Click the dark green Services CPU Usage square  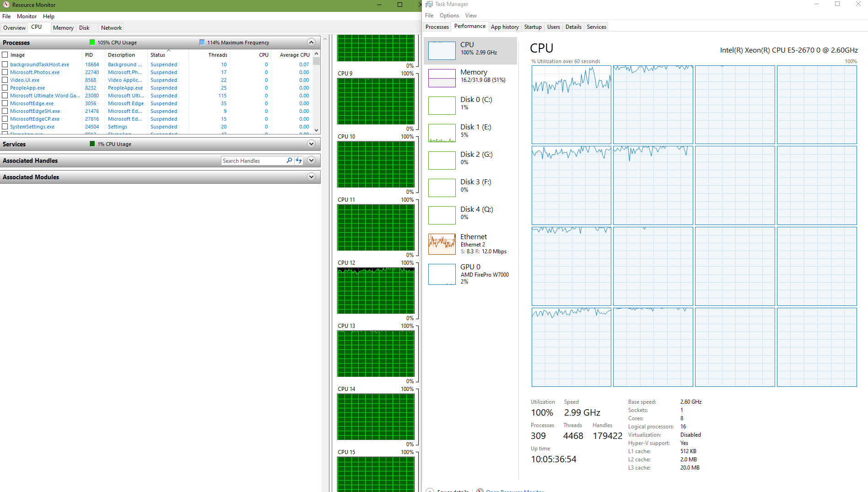[92, 144]
